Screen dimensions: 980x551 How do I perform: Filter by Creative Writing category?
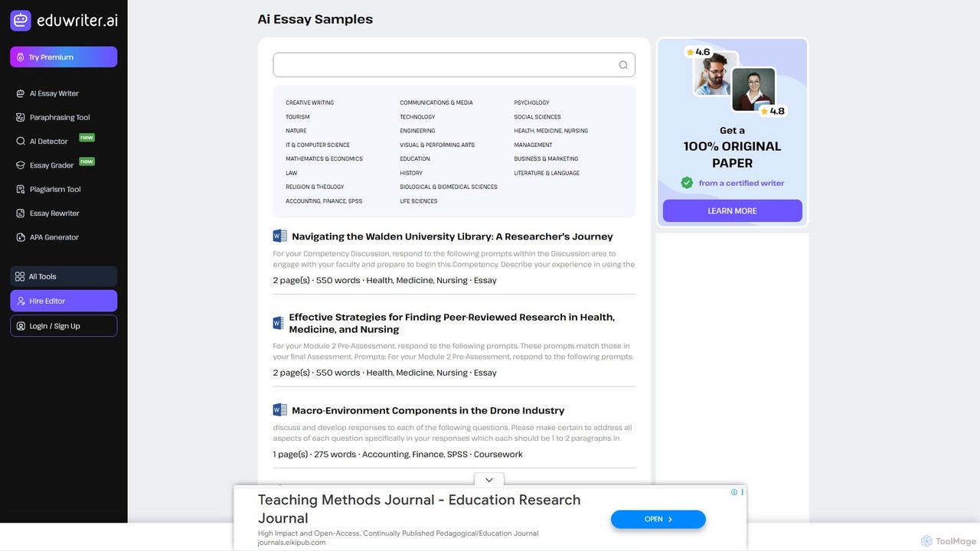tap(310, 103)
